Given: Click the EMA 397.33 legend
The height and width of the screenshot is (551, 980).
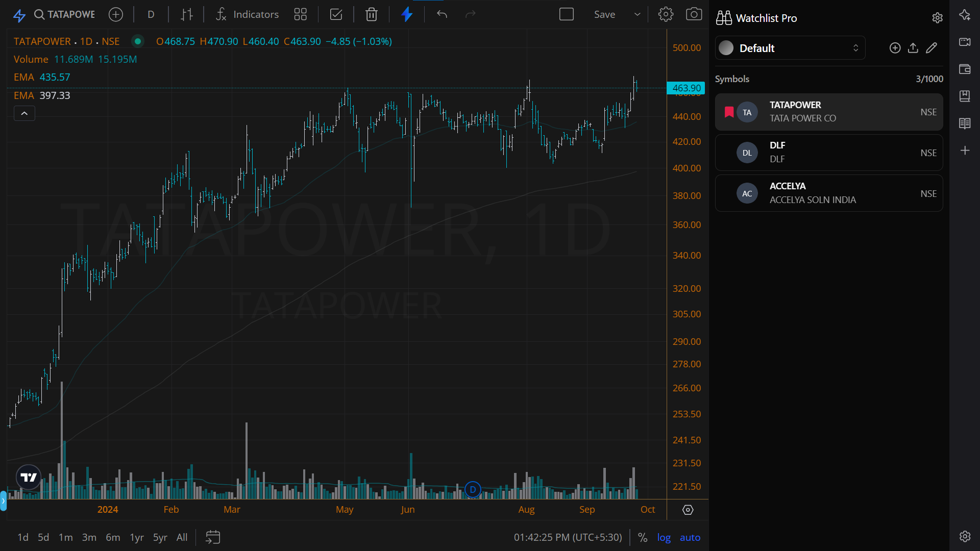Looking at the screenshot, I should click(42, 95).
